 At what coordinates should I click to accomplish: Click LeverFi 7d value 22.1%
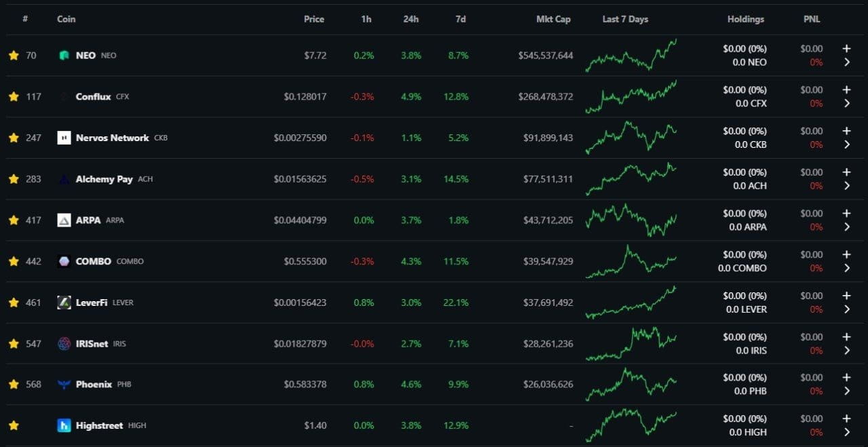click(456, 303)
